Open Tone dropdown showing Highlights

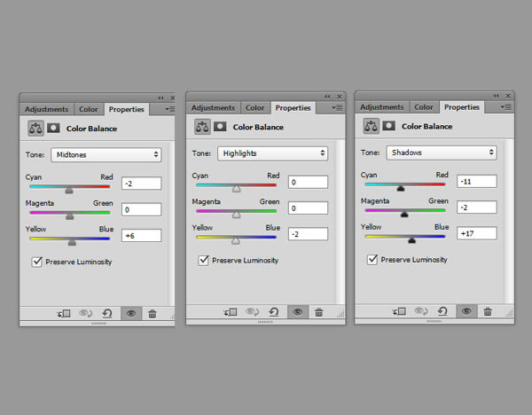click(273, 153)
